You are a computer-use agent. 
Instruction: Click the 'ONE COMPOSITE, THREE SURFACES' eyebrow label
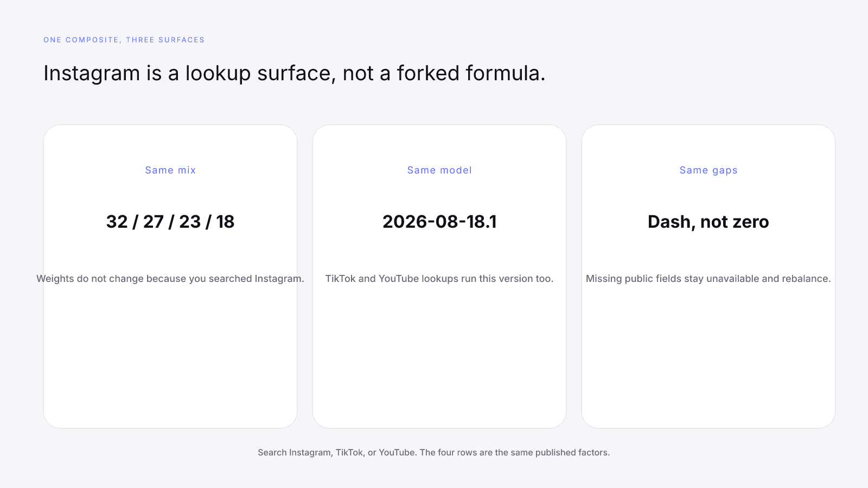coord(124,40)
